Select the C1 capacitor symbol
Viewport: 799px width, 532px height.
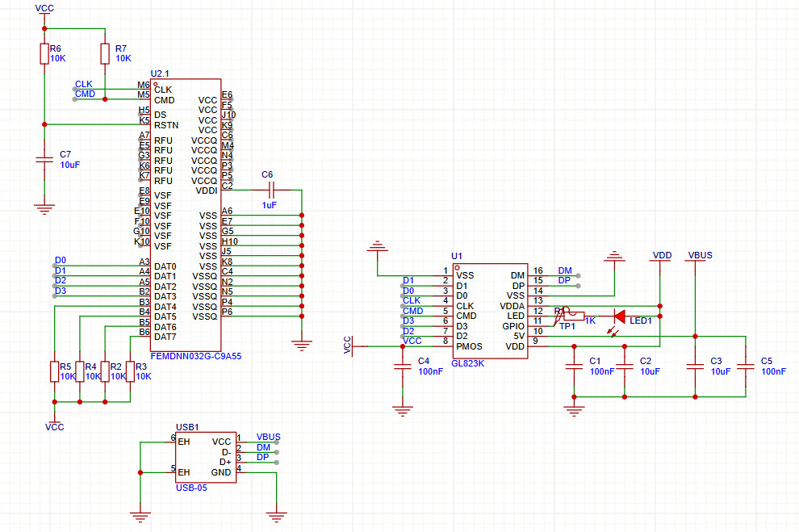tap(574, 367)
